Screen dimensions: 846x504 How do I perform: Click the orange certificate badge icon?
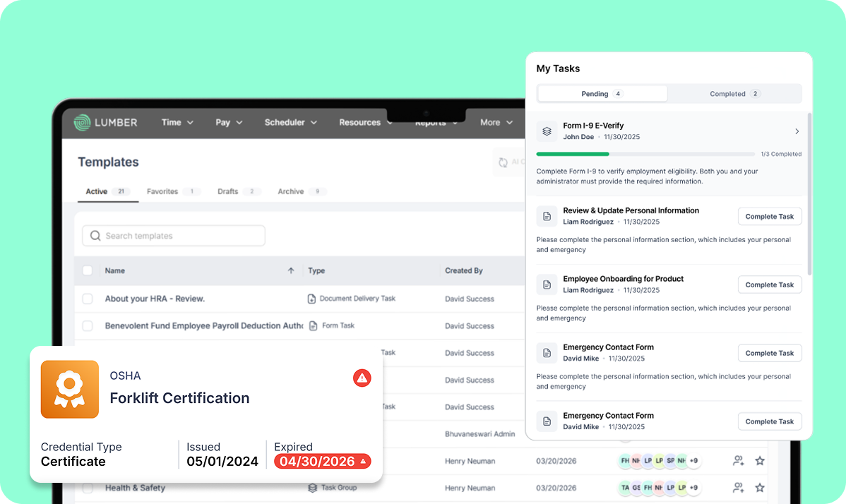[70, 389]
